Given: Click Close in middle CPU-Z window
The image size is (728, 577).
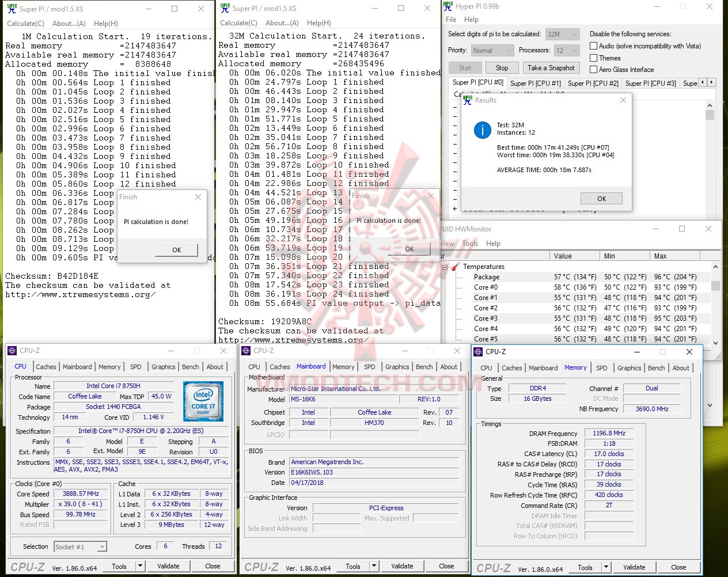Looking at the screenshot, I should click(x=446, y=566).
